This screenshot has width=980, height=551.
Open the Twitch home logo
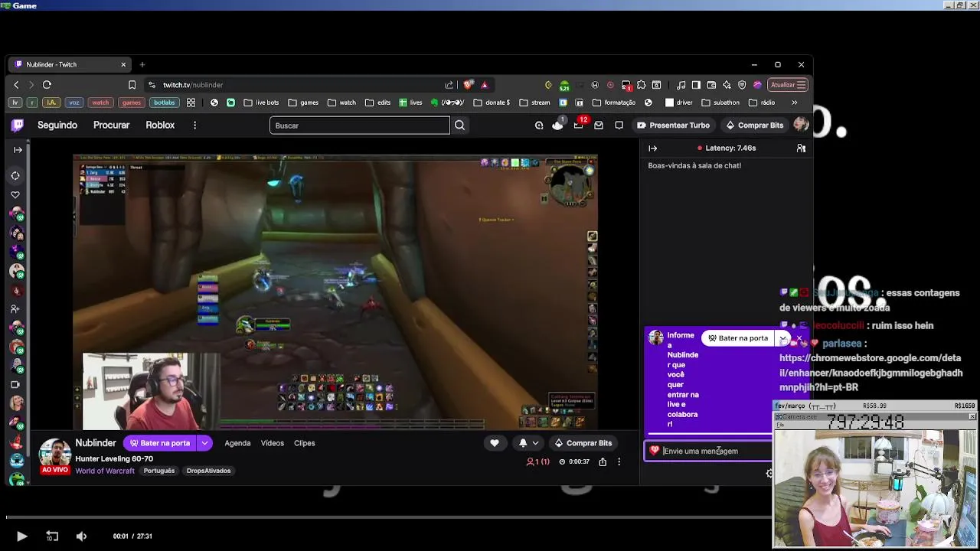18,125
